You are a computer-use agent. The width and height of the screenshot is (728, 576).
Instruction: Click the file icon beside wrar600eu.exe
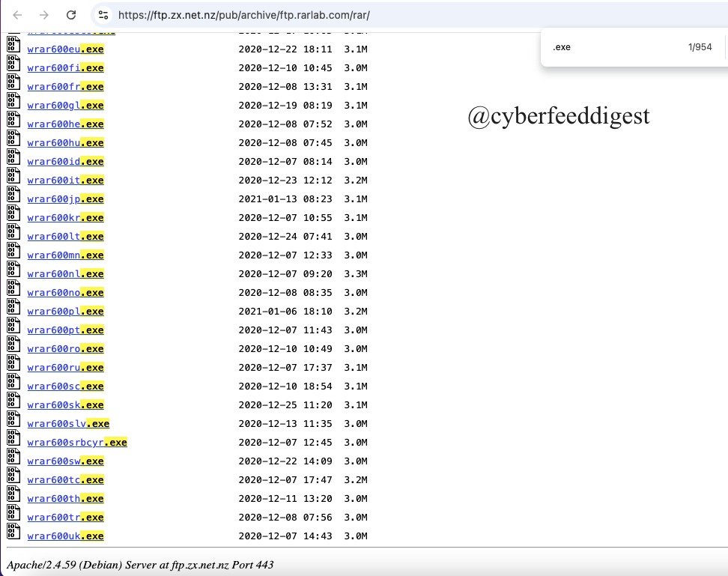point(13,44)
